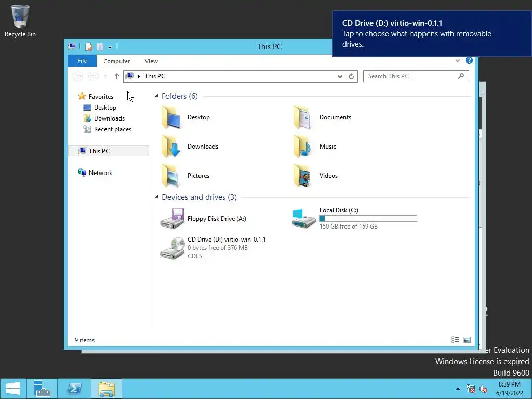
Task: Launch Server Manager from taskbar
Action: (x=42, y=389)
